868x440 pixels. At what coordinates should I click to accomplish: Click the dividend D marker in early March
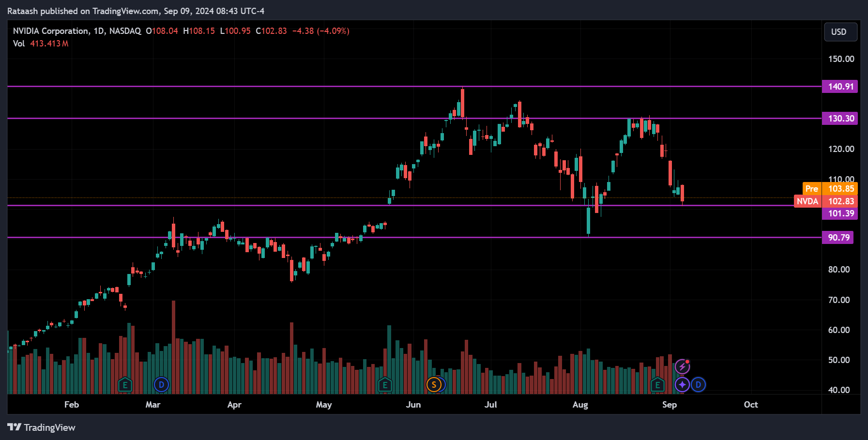click(x=161, y=385)
